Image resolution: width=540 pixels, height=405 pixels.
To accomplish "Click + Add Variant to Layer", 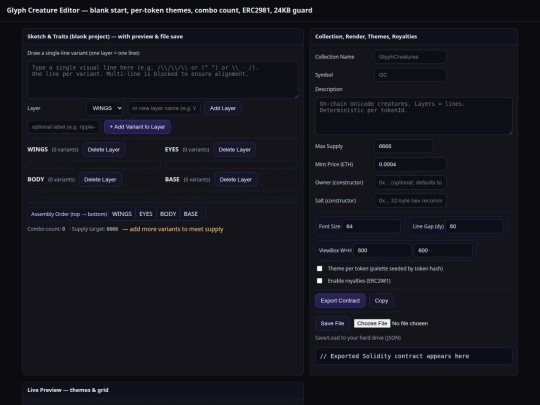I will pos(137,127).
